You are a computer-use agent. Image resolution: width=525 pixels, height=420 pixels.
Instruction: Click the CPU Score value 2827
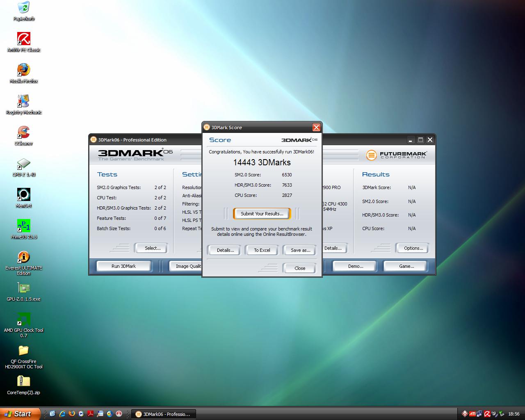(287, 195)
